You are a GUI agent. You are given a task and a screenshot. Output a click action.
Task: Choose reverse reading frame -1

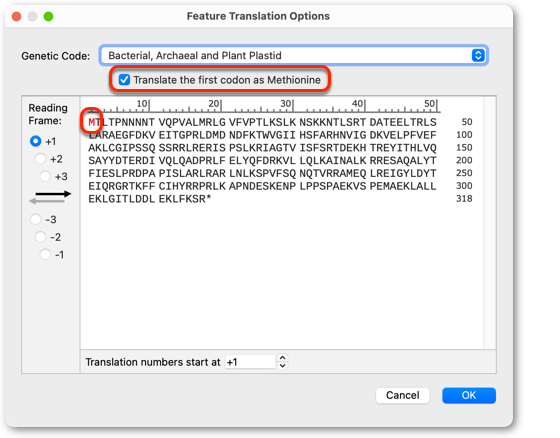click(x=45, y=254)
